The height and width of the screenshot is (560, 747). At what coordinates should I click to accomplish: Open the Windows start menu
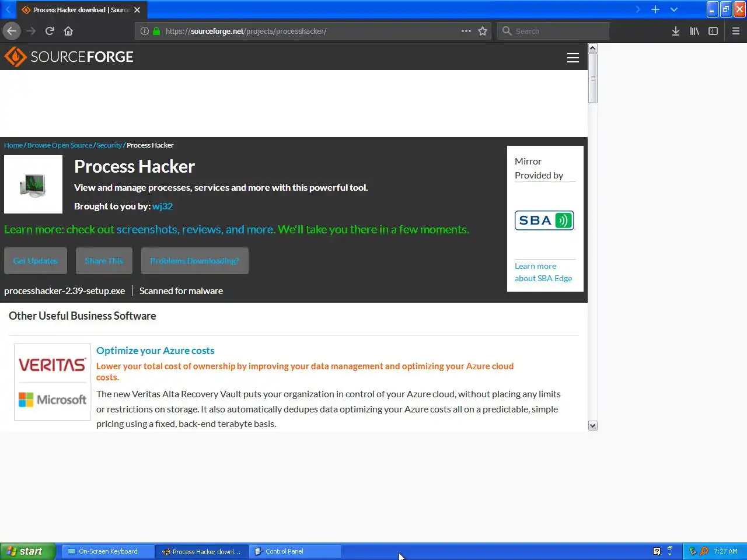(x=27, y=551)
